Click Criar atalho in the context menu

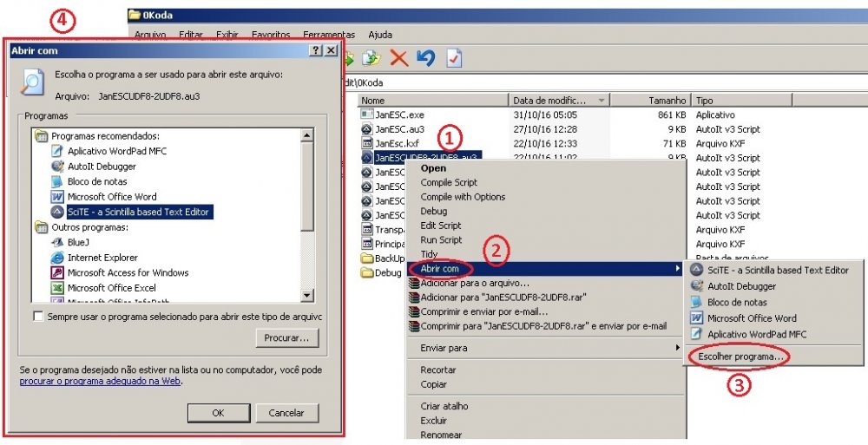444,406
